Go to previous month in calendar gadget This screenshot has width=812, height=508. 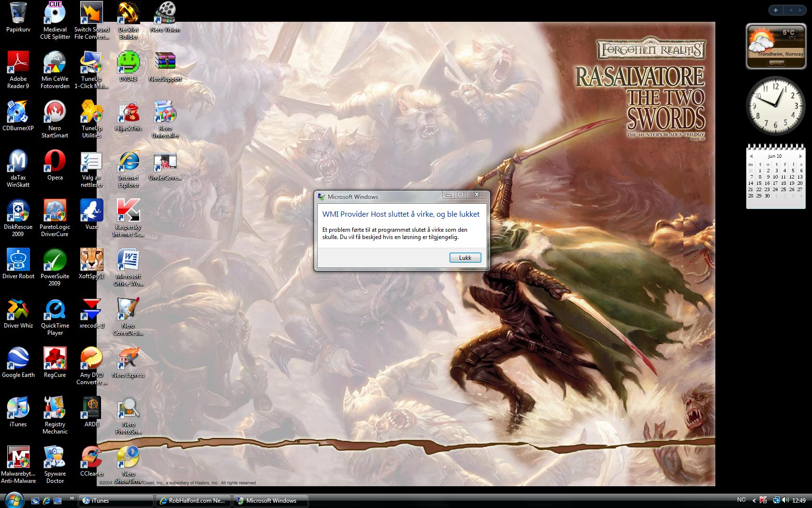pos(751,156)
